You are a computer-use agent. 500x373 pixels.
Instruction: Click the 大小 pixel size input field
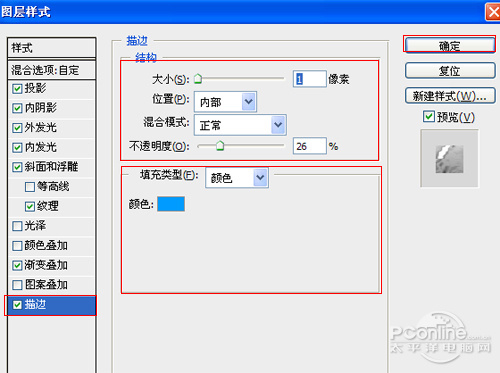(x=310, y=79)
